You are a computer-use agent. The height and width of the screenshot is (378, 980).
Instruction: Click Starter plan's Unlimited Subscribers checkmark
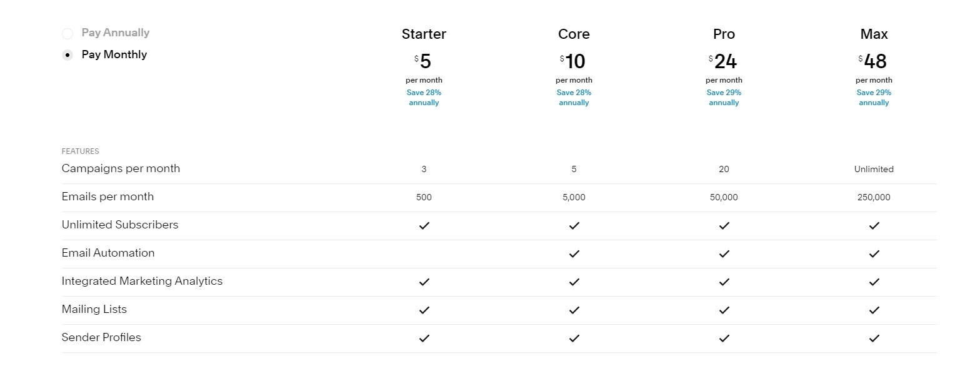point(424,225)
